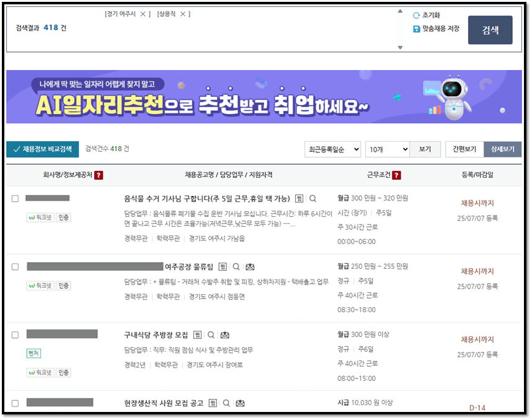The height and width of the screenshot is (420, 532).
Task: Open the magnifier preview for 음식물 수거 기사님 posting
Action: [312, 198]
